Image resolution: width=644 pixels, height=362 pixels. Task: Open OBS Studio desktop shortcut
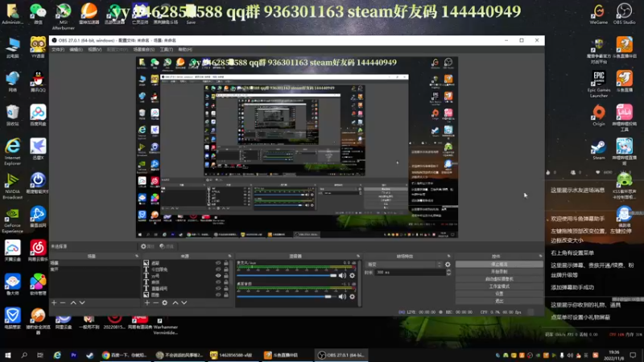pos(625,14)
